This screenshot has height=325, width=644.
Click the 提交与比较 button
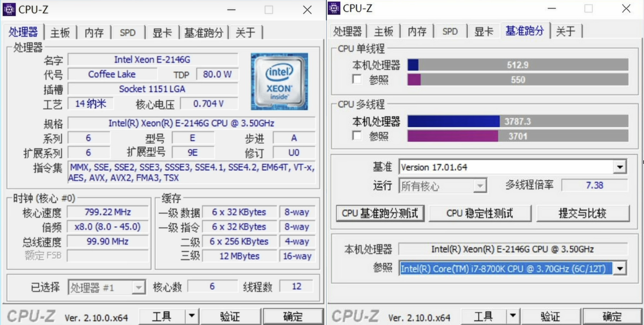tap(582, 213)
